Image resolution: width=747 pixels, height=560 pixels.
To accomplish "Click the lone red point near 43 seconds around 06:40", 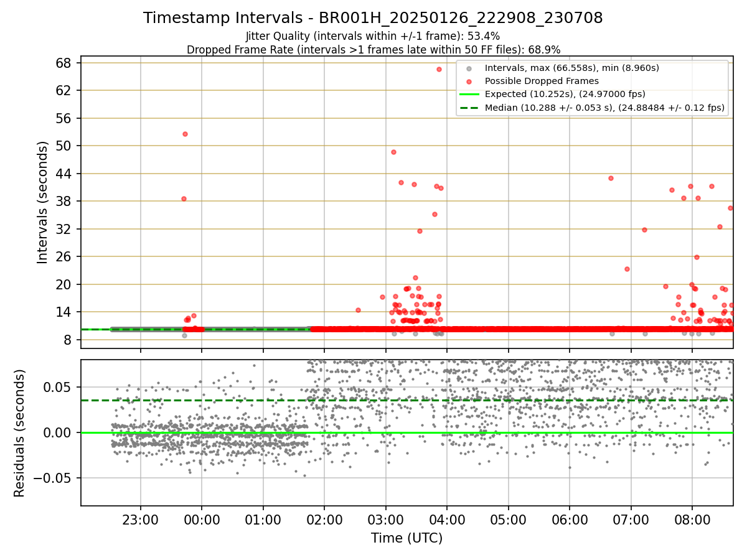I will tap(611, 178).
